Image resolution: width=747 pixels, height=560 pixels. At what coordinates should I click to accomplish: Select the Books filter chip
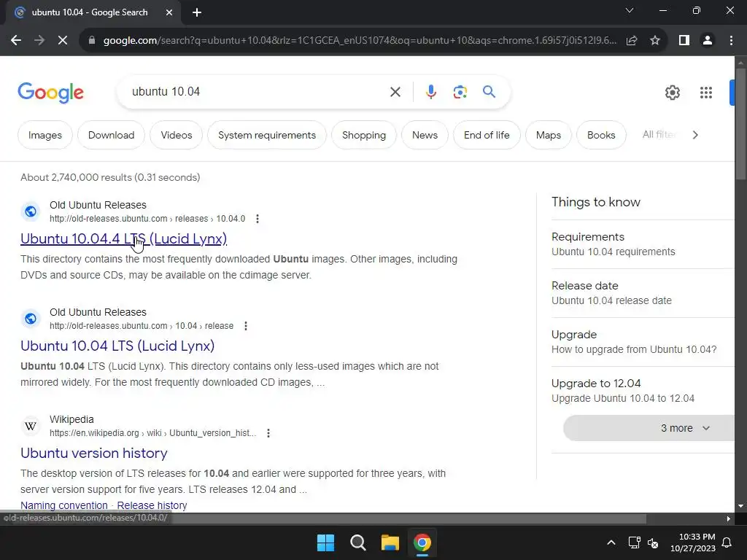[x=601, y=135]
